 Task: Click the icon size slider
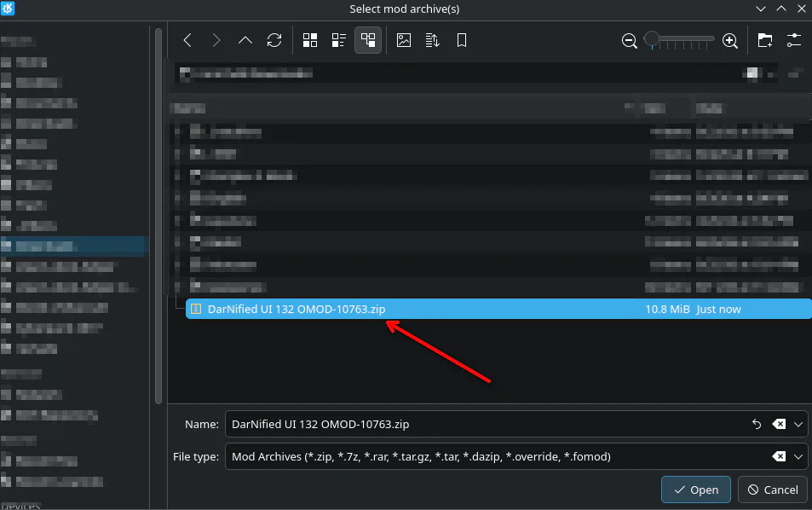click(679, 40)
